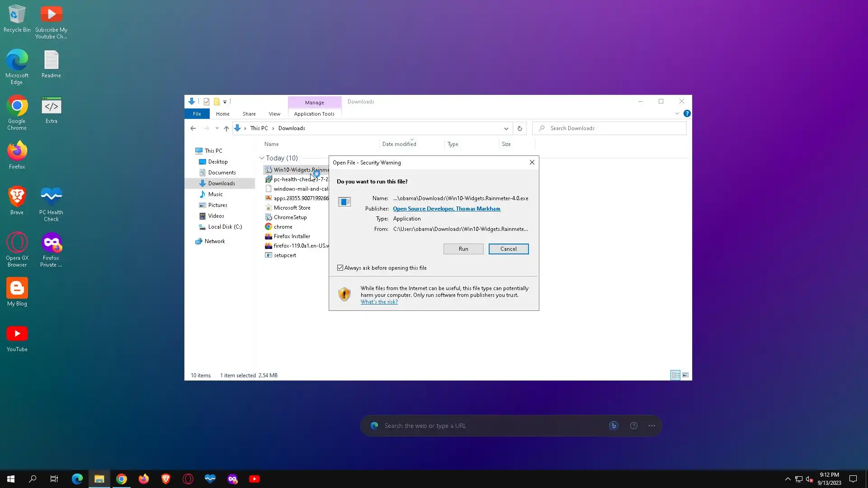Open the File Explorer help icon
The height and width of the screenshot is (488, 868).
pyautogui.click(x=687, y=114)
